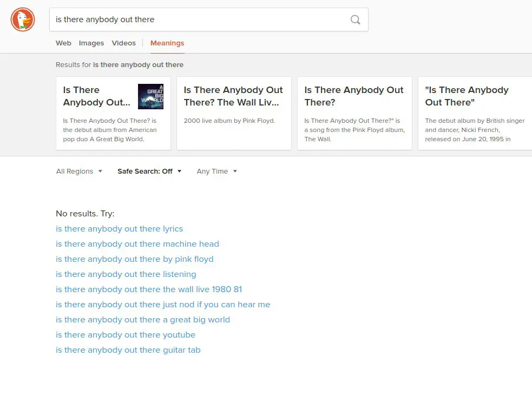Select the Meanings tab
532x409 pixels.
tap(167, 43)
